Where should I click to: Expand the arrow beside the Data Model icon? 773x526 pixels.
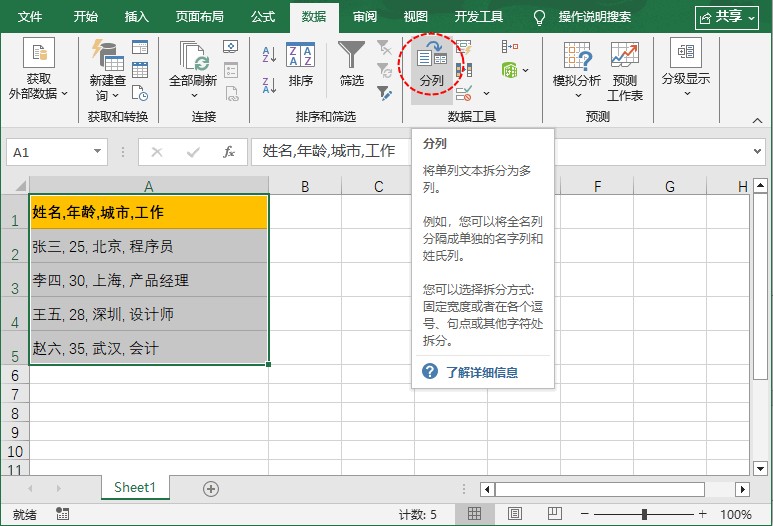(526, 70)
